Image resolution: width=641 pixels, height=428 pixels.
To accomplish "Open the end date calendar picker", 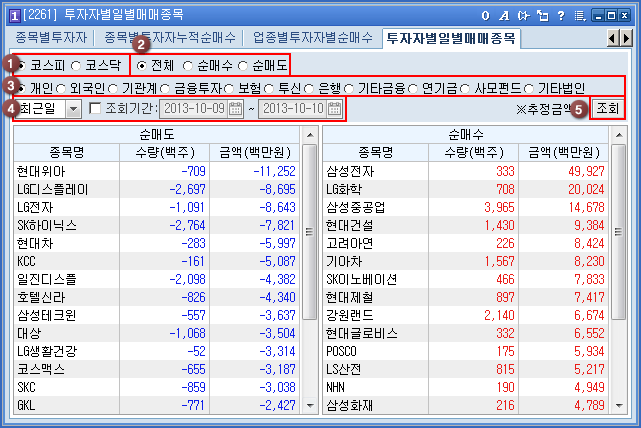I will click(334, 108).
